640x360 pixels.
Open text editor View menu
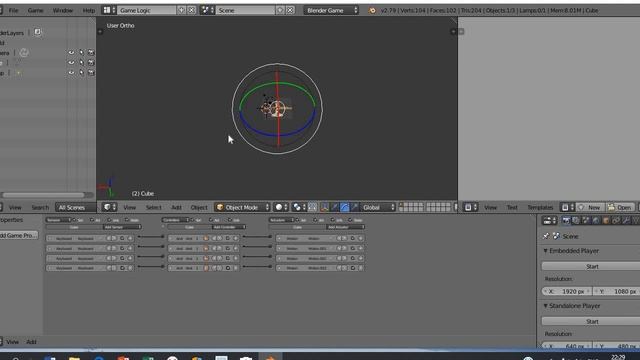click(490, 207)
